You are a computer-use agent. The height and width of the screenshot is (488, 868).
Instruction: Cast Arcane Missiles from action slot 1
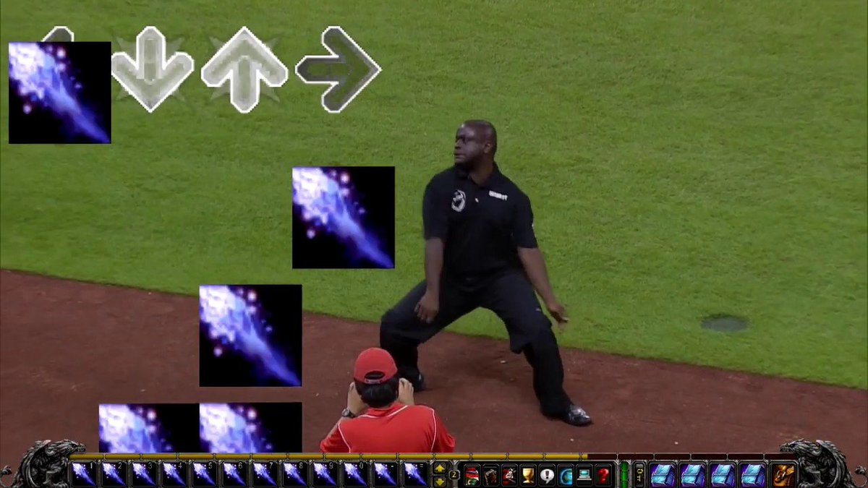click(x=83, y=474)
